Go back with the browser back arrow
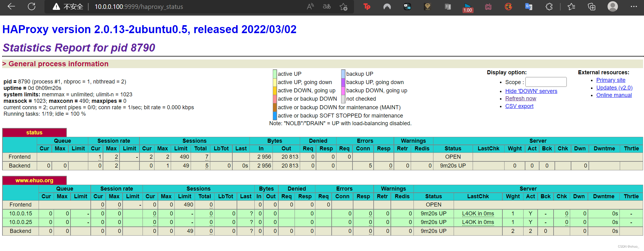The height and width of the screenshot is (251, 644). pyautogui.click(x=11, y=6)
